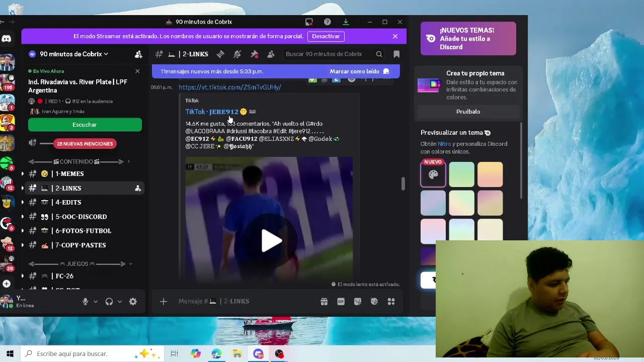644x362 pixels.
Task: Open 1-MEMES channel
Action: (85, 173)
